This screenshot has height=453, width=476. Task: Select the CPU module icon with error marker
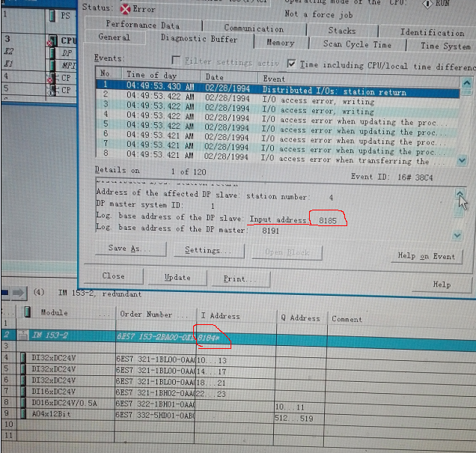click(52, 41)
